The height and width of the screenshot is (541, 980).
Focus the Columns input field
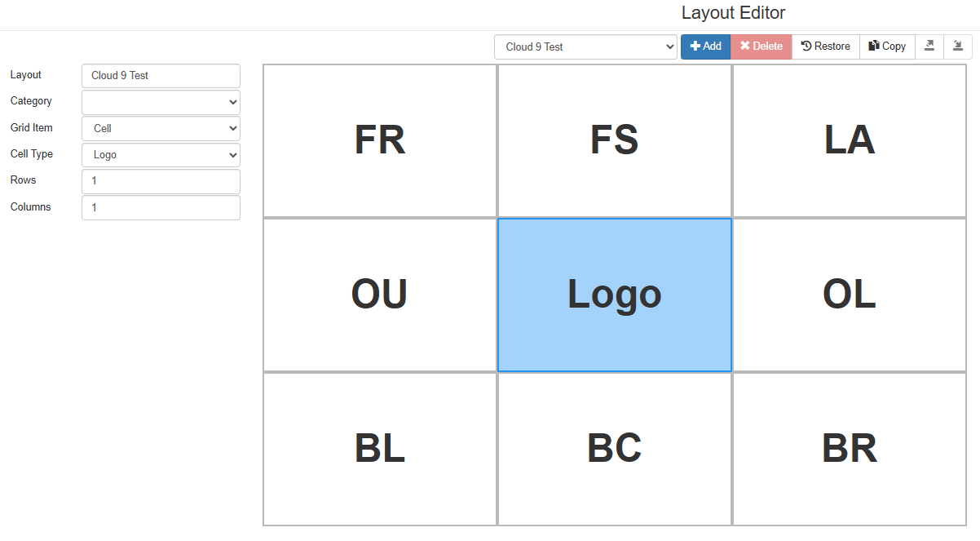coord(161,207)
